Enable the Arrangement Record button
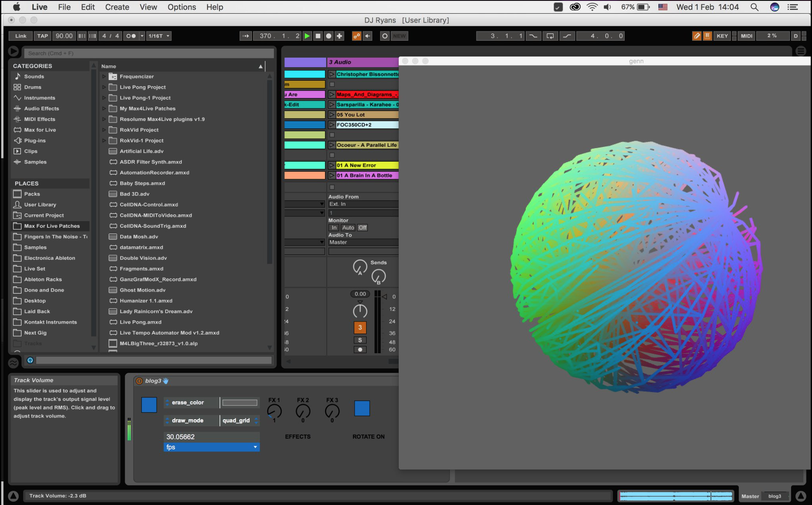This screenshot has width=812, height=505. (x=329, y=36)
